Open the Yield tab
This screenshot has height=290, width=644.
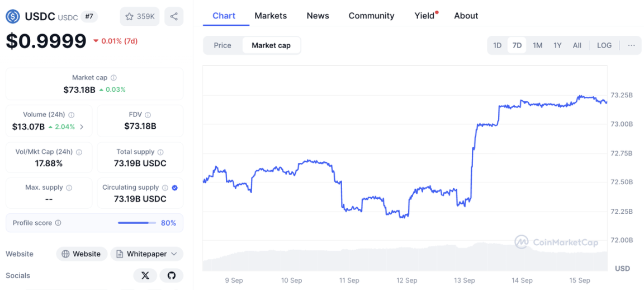coord(424,16)
